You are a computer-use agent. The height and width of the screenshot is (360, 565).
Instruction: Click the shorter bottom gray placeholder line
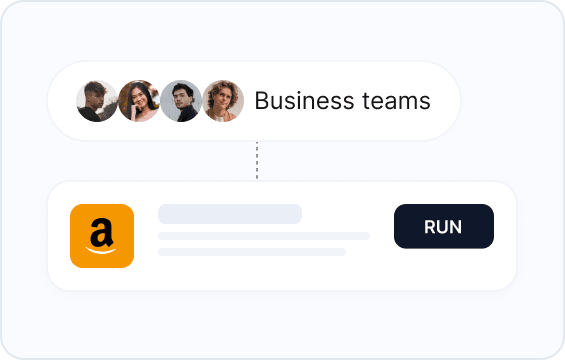tap(252, 252)
